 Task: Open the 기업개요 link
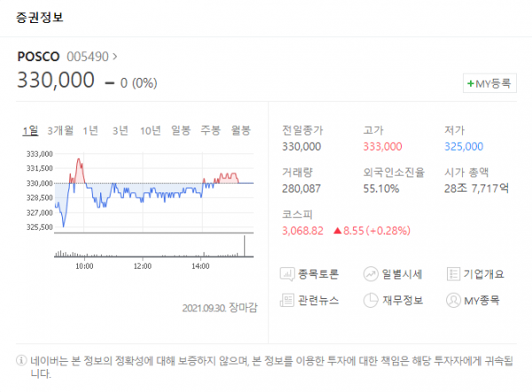tap(484, 274)
